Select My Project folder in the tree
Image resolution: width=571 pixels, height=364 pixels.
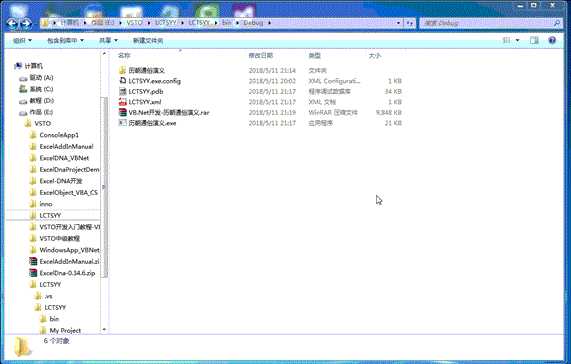click(x=65, y=331)
